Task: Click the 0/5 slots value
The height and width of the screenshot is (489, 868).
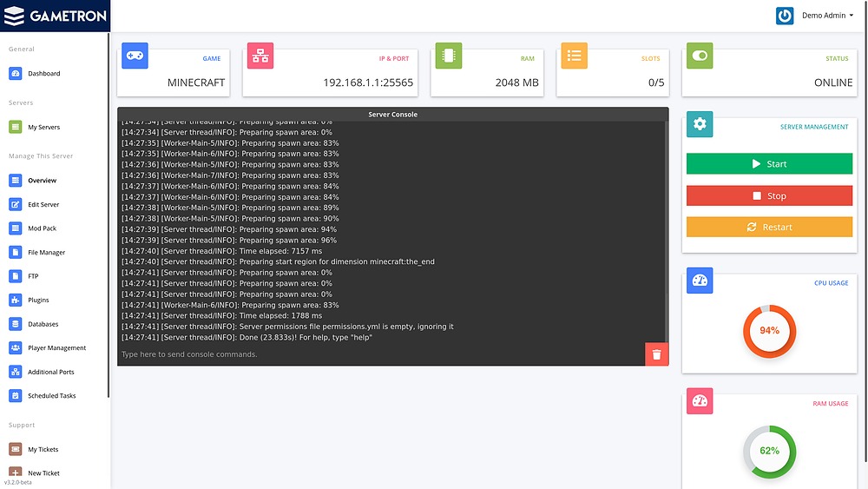Action: tap(656, 83)
